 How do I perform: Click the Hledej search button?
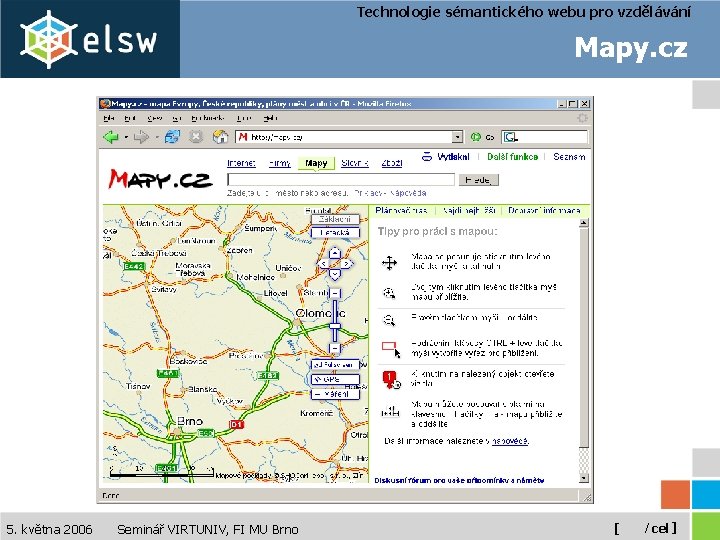click(478, 180)
